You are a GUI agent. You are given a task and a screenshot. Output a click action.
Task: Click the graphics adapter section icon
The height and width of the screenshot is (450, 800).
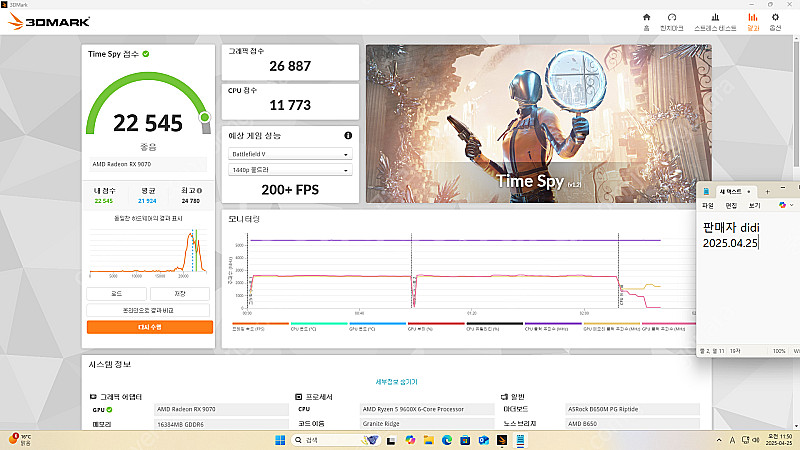(93, 396)
